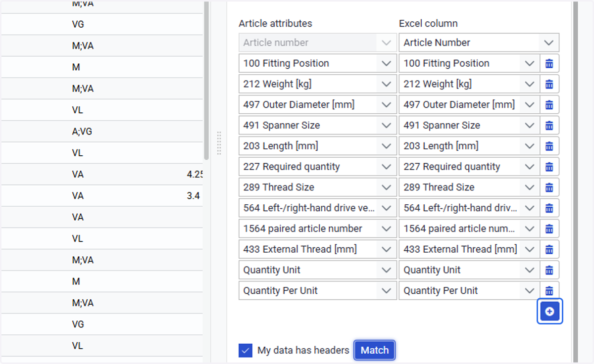Expand 433 External Thread Excel column dropdown
594x364 pixels.
pos(530,249)
